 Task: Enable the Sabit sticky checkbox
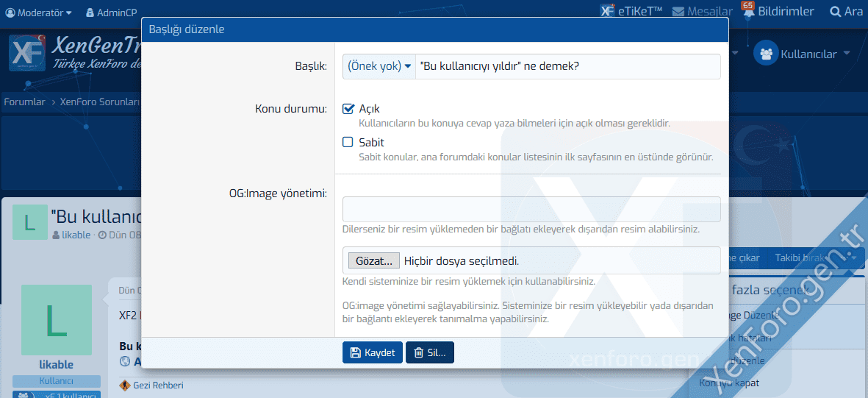[x=348, y=143]
